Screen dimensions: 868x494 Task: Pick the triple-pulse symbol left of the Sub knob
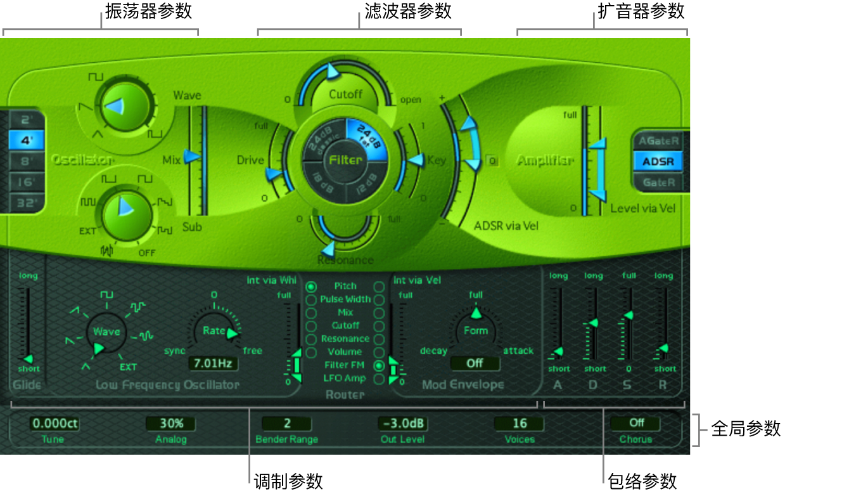click(x=89, y=202)
